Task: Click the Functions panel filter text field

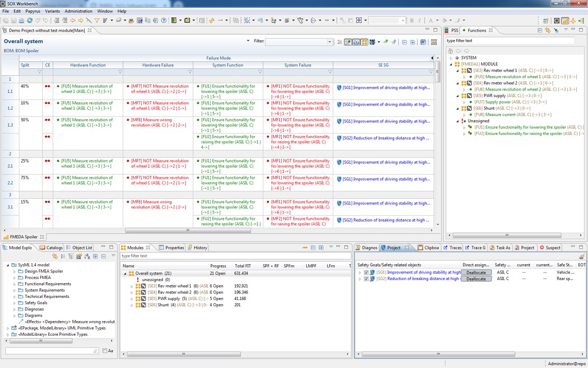Action: click(509, 41)
